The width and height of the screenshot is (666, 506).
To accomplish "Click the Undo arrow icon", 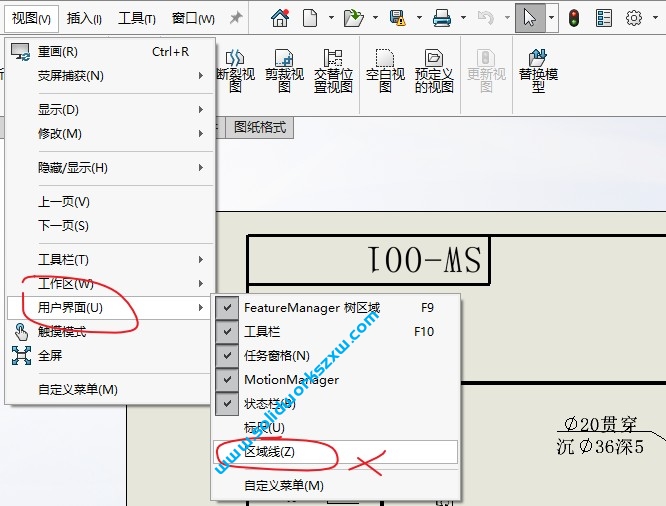I will (485, 18).
